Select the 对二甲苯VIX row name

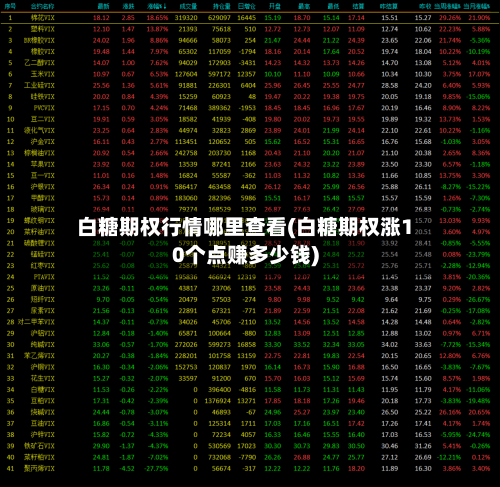click(x=36, y=322)
